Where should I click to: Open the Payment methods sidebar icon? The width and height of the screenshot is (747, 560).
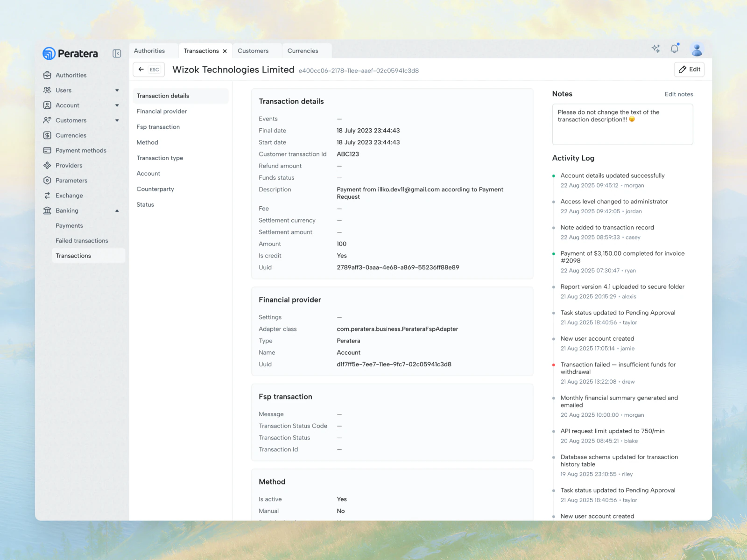click(x=47, y=150)
